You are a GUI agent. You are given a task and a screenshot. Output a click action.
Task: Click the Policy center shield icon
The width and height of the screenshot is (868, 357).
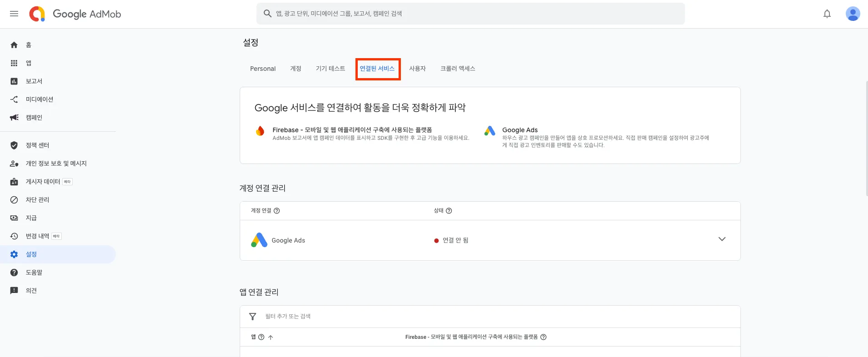[x=14, y=145]
